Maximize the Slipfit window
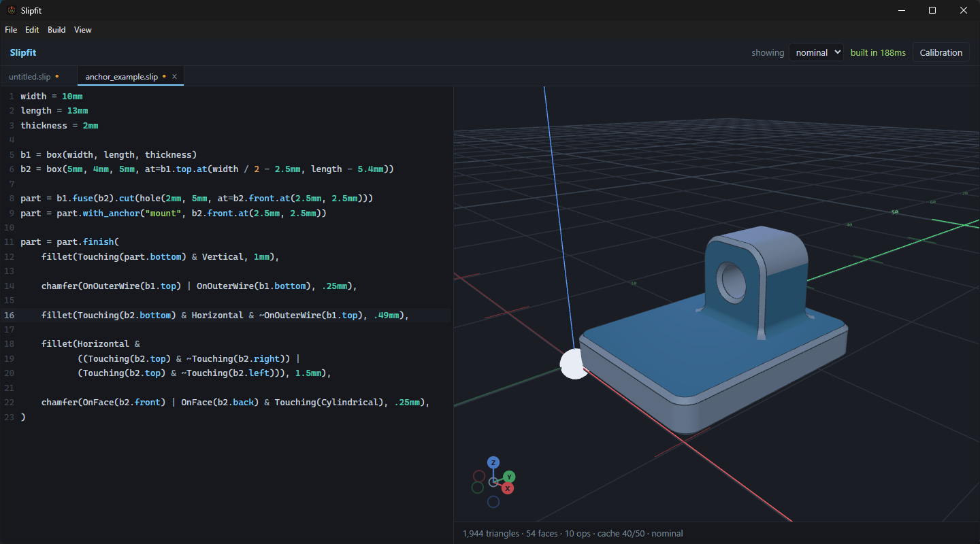 932,10
